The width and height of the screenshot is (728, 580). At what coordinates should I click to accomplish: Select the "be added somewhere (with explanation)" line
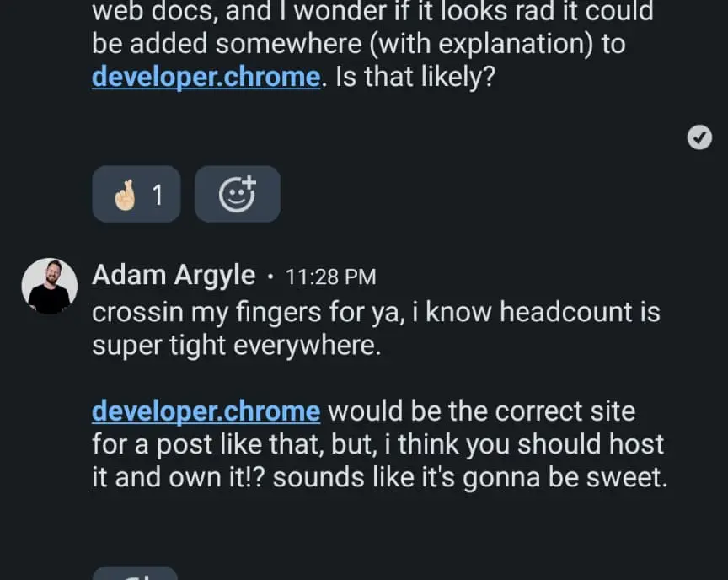pyautogui.click(x=359, y=44)
